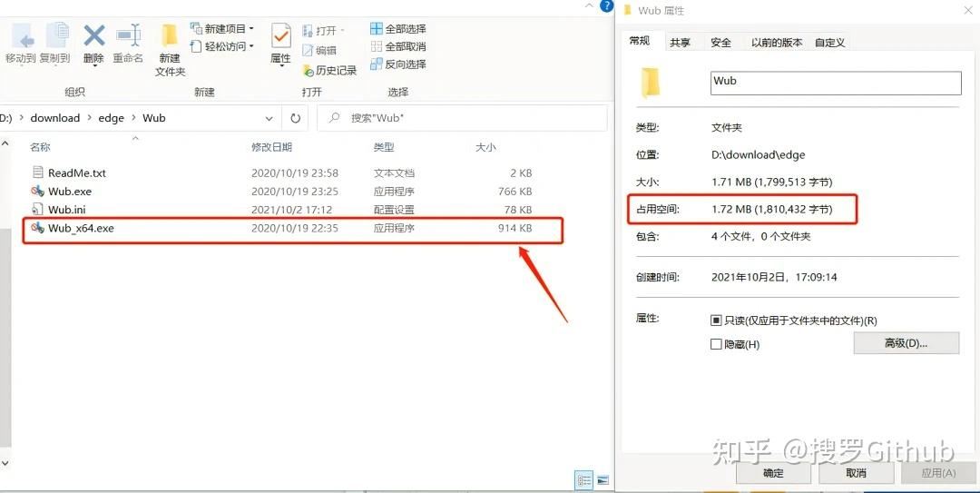The image size is (980, 493).
Task: Sort by the Name column header
Action: (40, 147)
